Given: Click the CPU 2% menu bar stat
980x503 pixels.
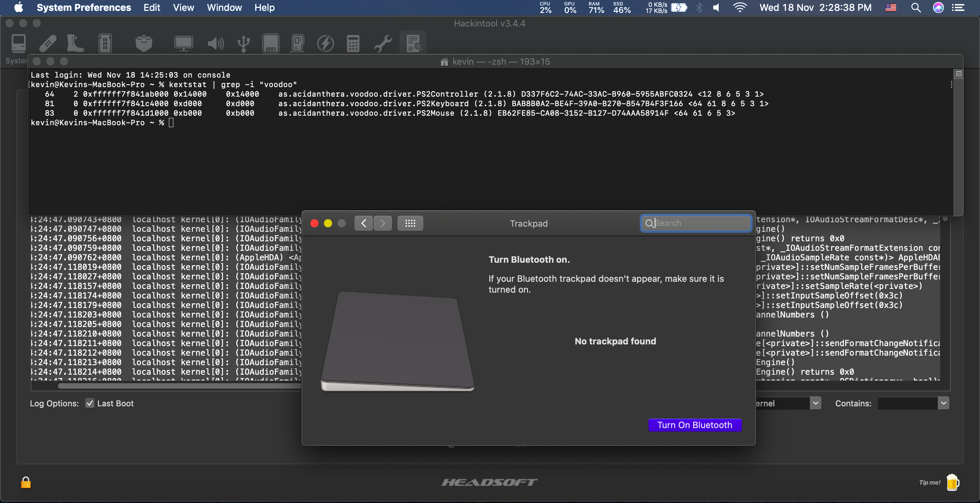Looking at the screenshot, I should coord(545,7).
